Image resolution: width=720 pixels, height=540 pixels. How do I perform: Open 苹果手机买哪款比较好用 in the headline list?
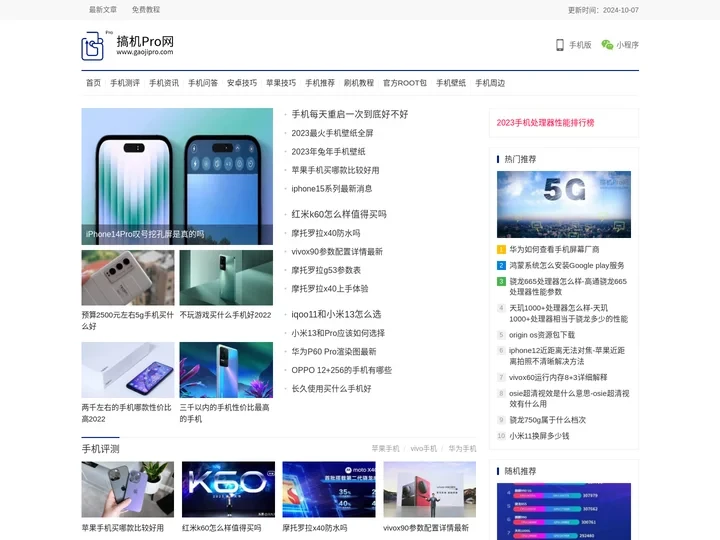(x=335, y=170)
